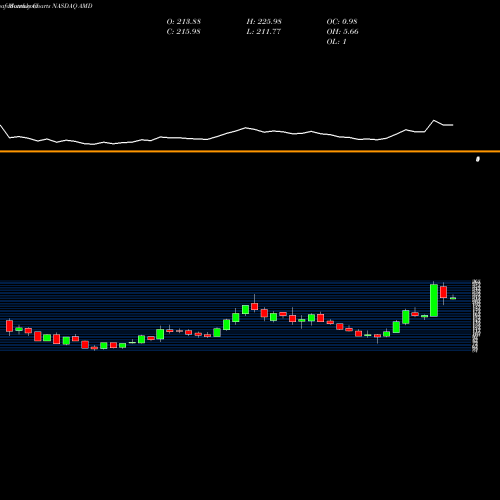This screenshot has height=500, width=500.
Task: Select the OC: 0.98 reading
Action: coord(342,21)
